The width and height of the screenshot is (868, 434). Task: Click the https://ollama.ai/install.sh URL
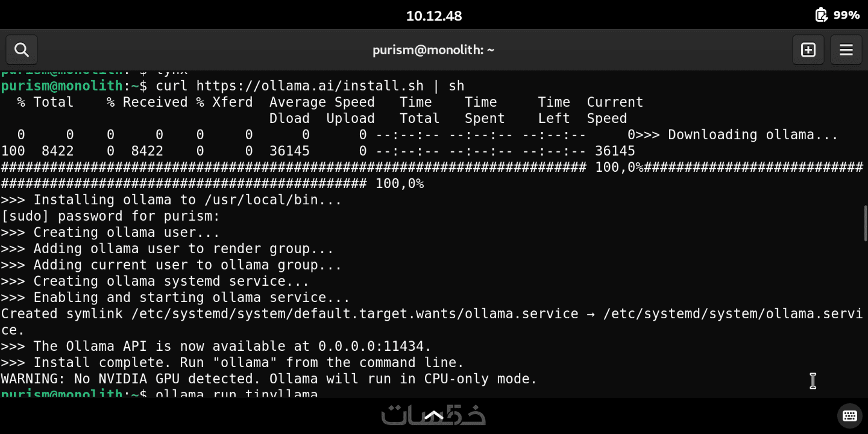[310, 86]
